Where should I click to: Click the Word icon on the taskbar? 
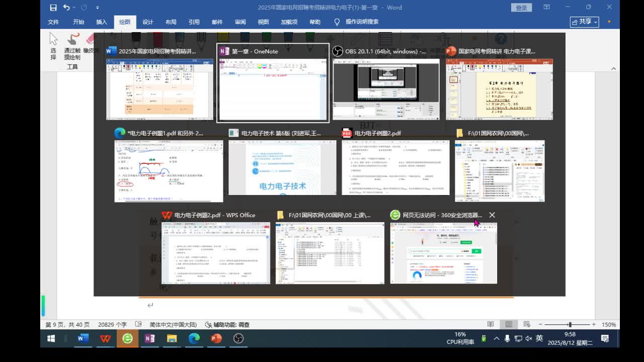(x=83, y=338)
